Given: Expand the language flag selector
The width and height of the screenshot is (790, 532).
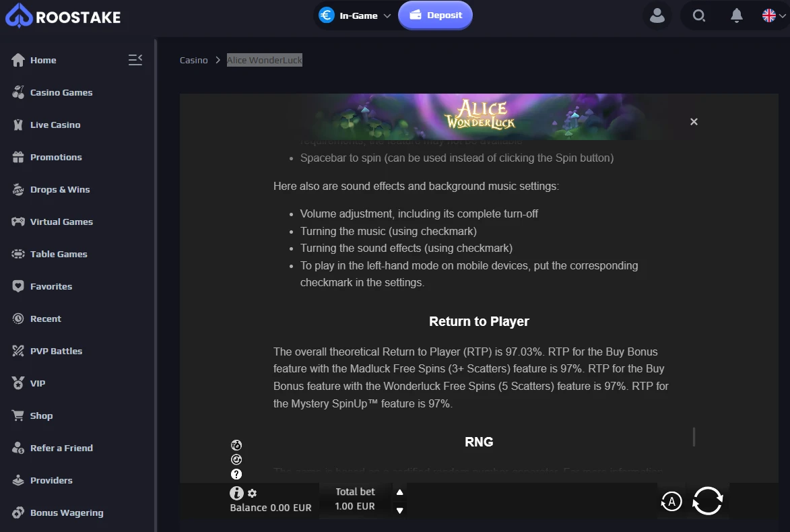Looking at the screenshot, I should 773,15.
